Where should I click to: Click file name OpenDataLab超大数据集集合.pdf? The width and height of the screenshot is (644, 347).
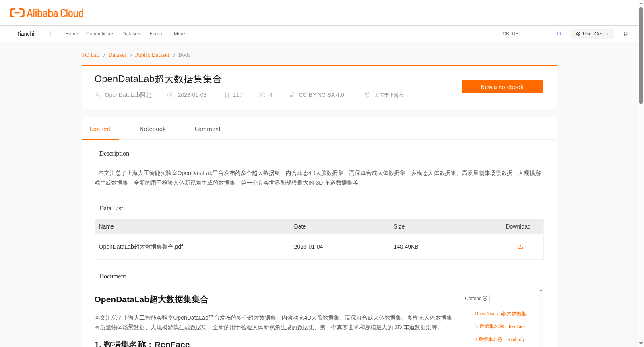pos(141,247)
